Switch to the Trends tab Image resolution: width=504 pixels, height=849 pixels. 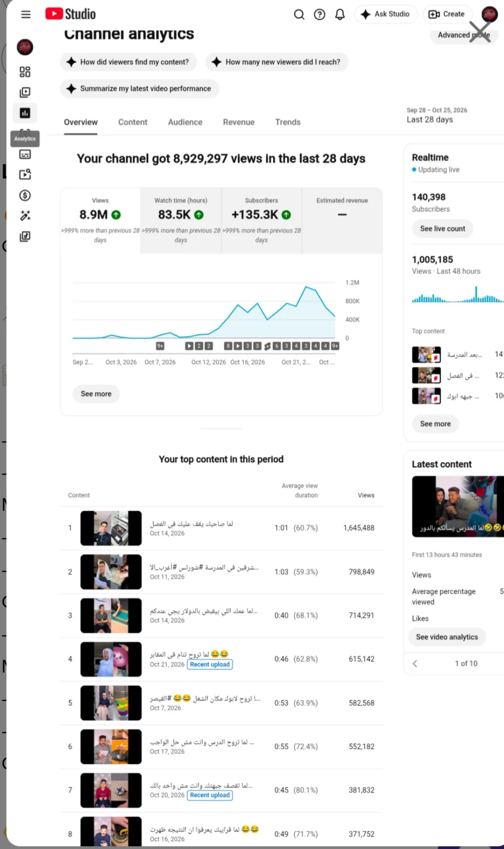click(x=288, y=122)
